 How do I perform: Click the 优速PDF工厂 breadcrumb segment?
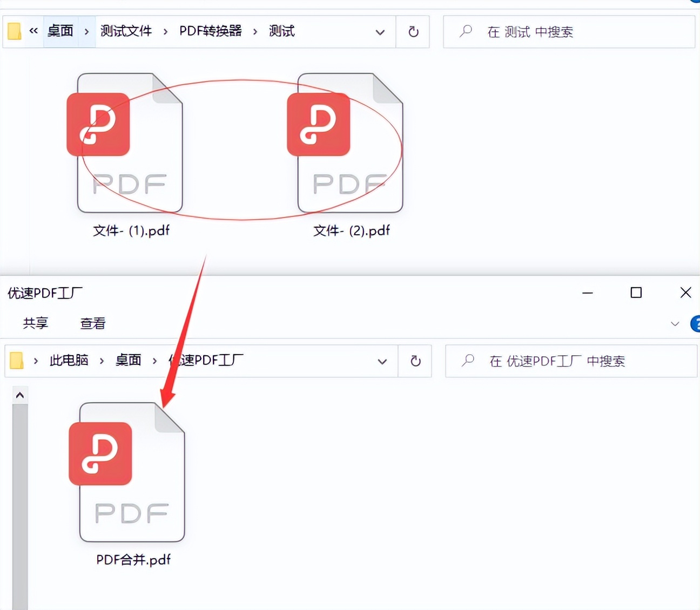point(206,360)
